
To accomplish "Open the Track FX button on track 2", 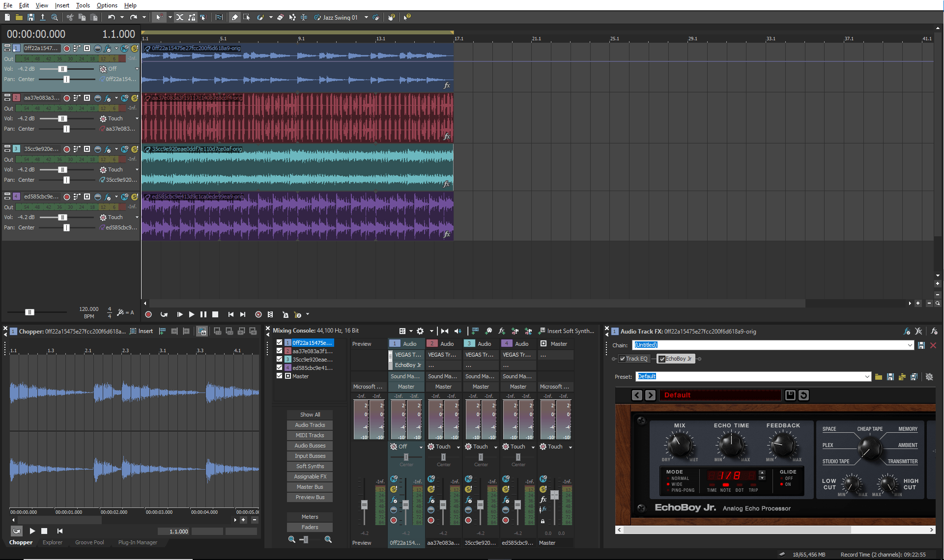I will [x=108, y=98].
